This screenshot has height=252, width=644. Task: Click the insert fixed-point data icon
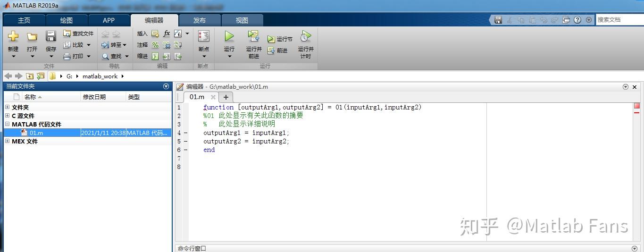178,34
